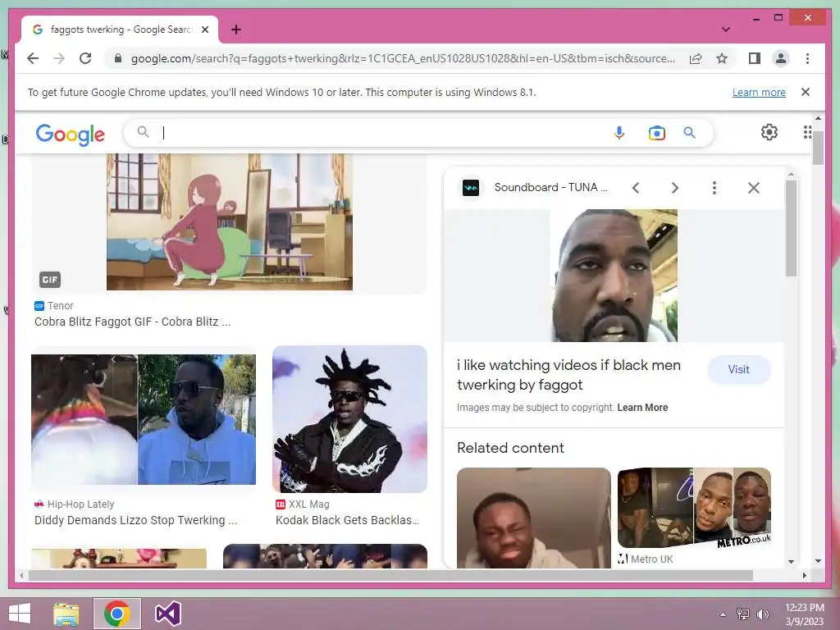Reload the current page
This screenshot has width=840, height=630.
pyautogui.click(x=85, y=58)
